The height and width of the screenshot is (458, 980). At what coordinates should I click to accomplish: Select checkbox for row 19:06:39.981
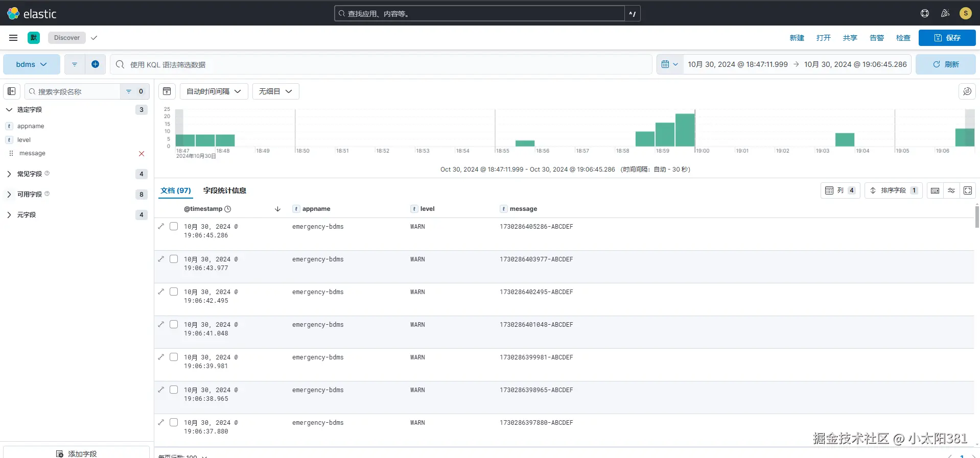pos(174,357)
